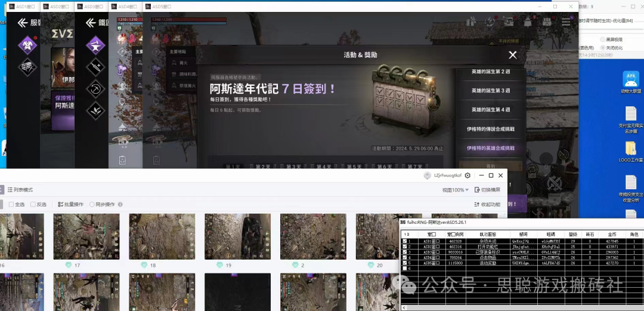
Task: Click the back arrow in ASD3 blacksmith window
Action: 91,23
